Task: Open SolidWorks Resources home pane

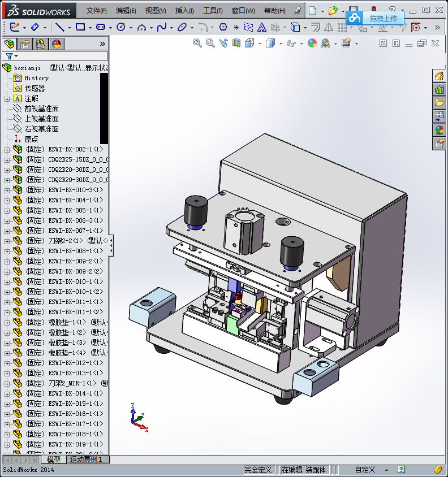Action: (439, 76)
